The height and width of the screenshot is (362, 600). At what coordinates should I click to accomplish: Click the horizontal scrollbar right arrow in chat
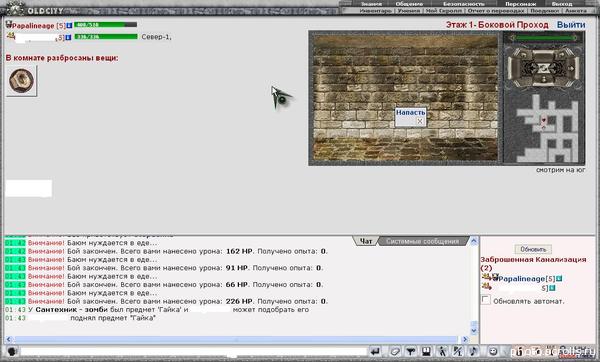pos(465,339)
